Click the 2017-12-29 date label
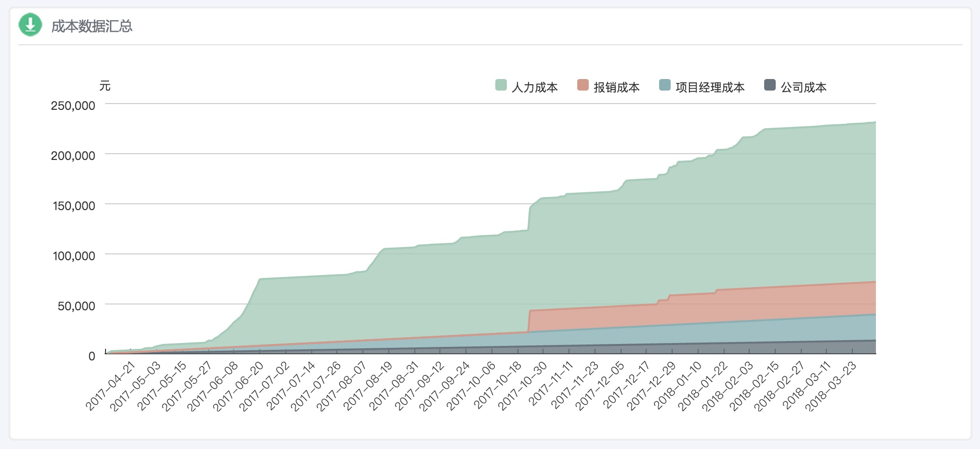This screenshot has width=980, height=449. (651, 386)
